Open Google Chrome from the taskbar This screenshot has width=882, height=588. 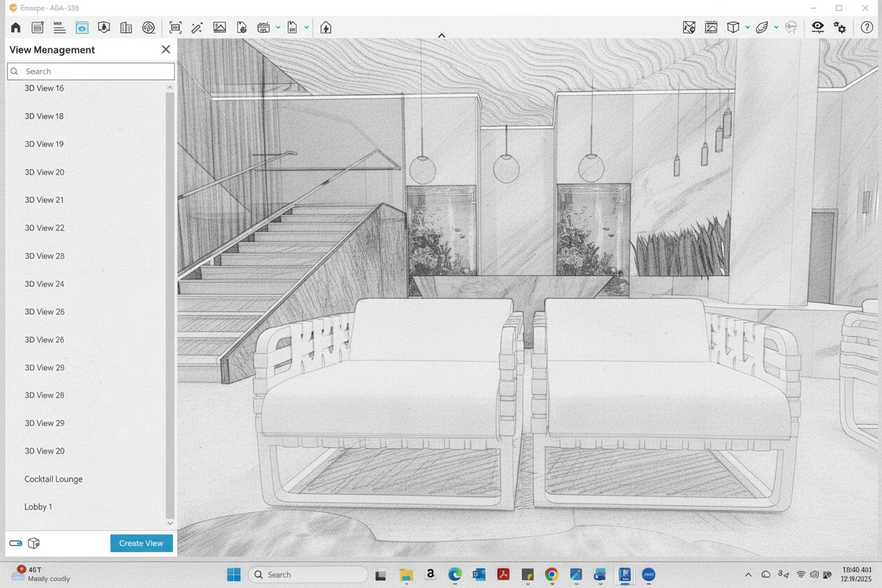pyautogui.click(x=552, y=575)
